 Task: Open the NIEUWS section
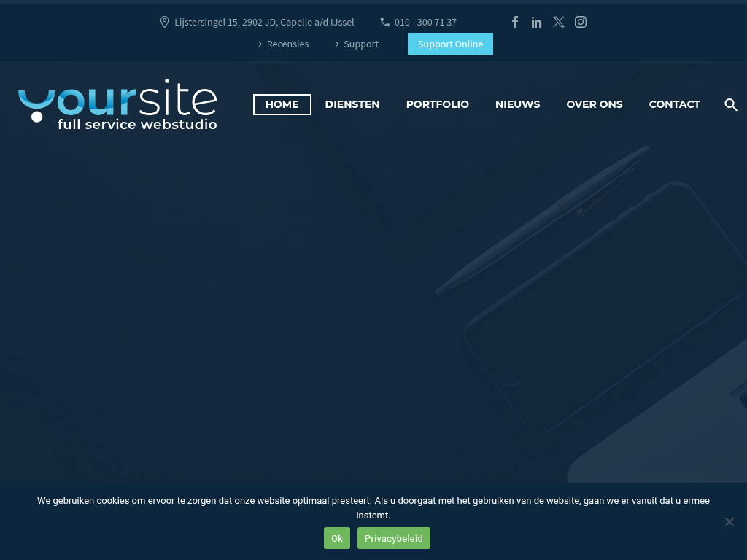(517, 104)
